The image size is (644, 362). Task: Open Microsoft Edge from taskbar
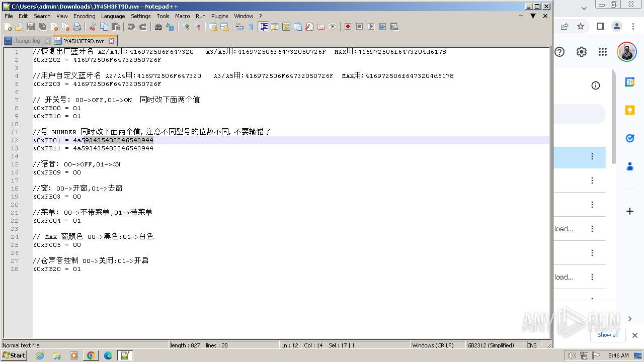click(108, 355)
